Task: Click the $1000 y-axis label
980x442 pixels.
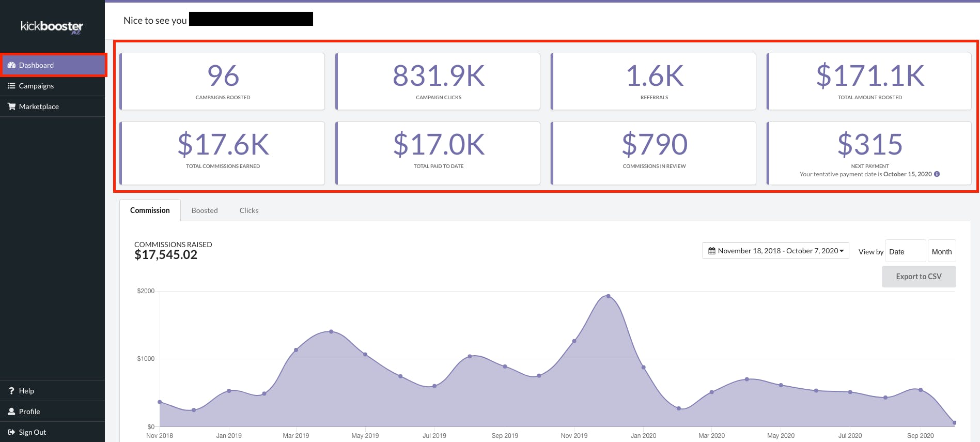Action: 146,359
